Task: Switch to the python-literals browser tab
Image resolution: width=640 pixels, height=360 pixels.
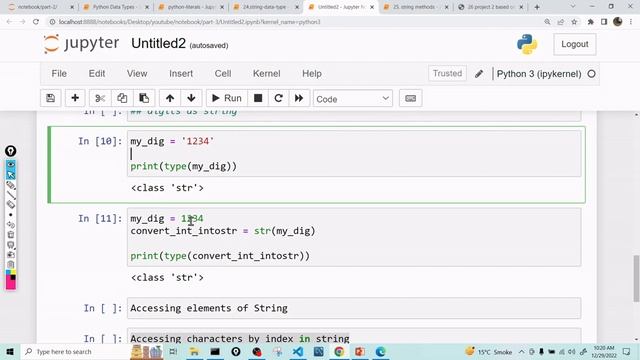Action: [x=191, y=7]
